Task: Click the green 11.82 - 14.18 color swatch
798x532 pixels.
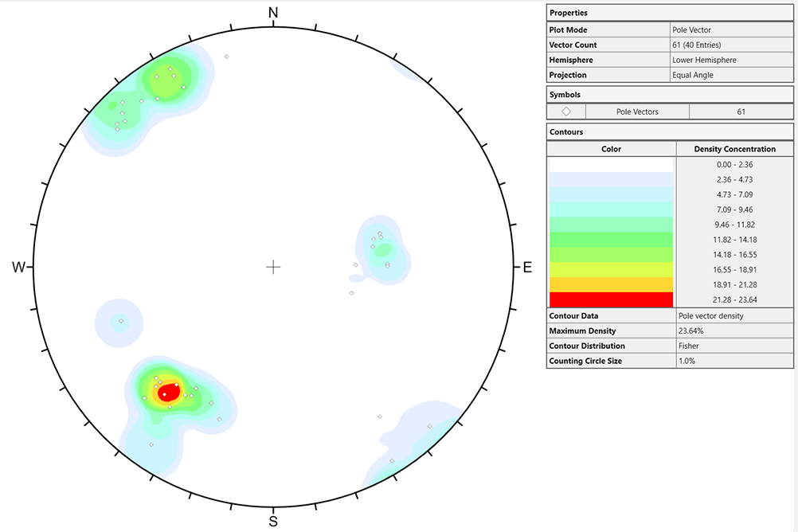Action: point(611,239)
